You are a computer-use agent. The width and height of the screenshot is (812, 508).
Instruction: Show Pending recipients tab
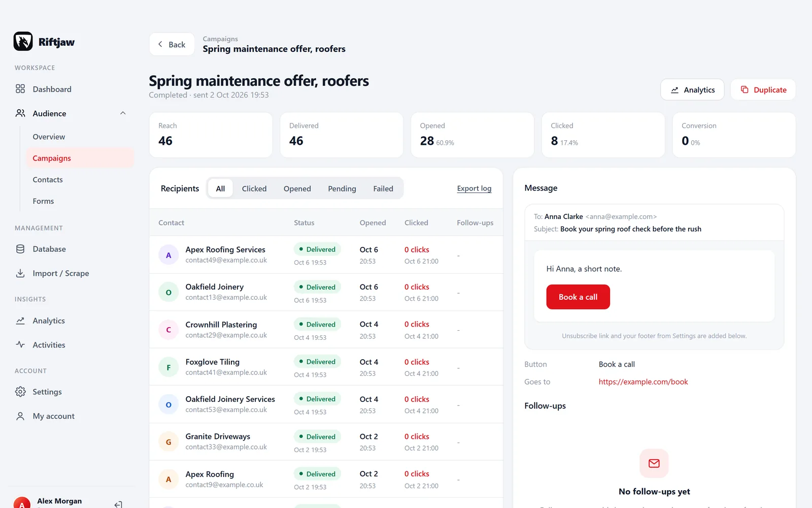point(342,188)
